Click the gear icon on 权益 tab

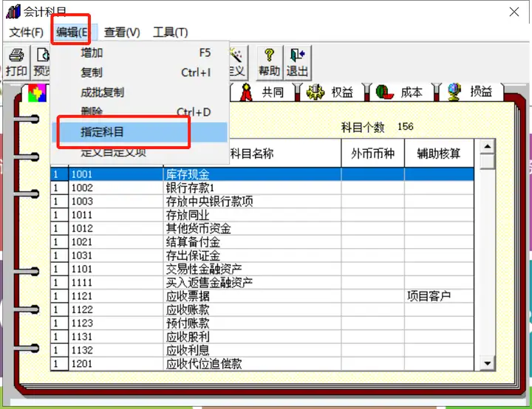pyautogui.click(x=316, y=92)
